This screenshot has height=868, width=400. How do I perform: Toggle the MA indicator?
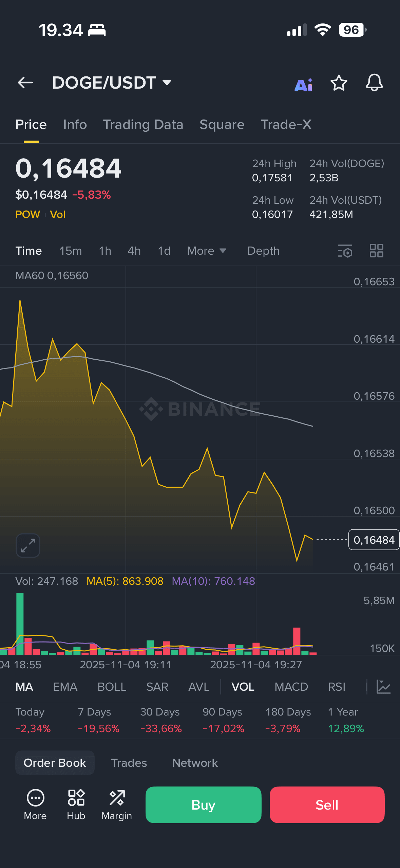24,687
